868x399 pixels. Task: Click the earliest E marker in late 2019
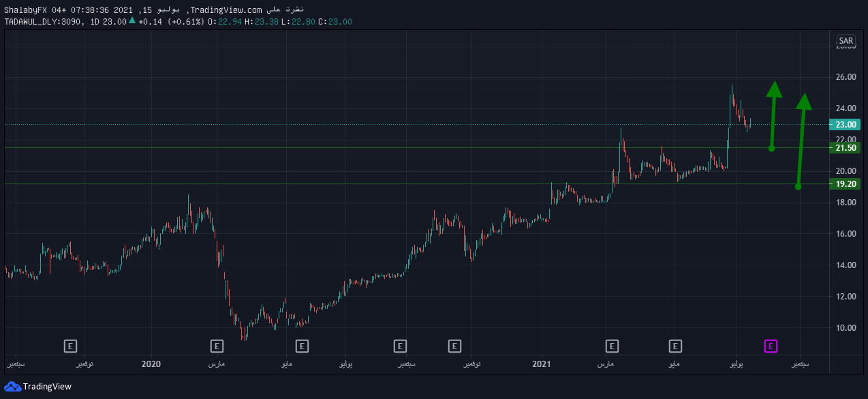[x=71, y=346]
